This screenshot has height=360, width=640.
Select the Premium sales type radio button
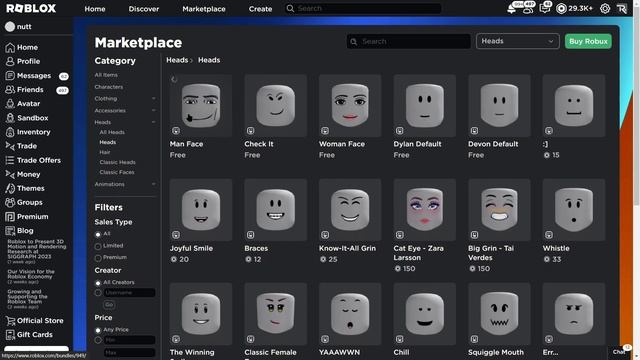coord(98,258)
